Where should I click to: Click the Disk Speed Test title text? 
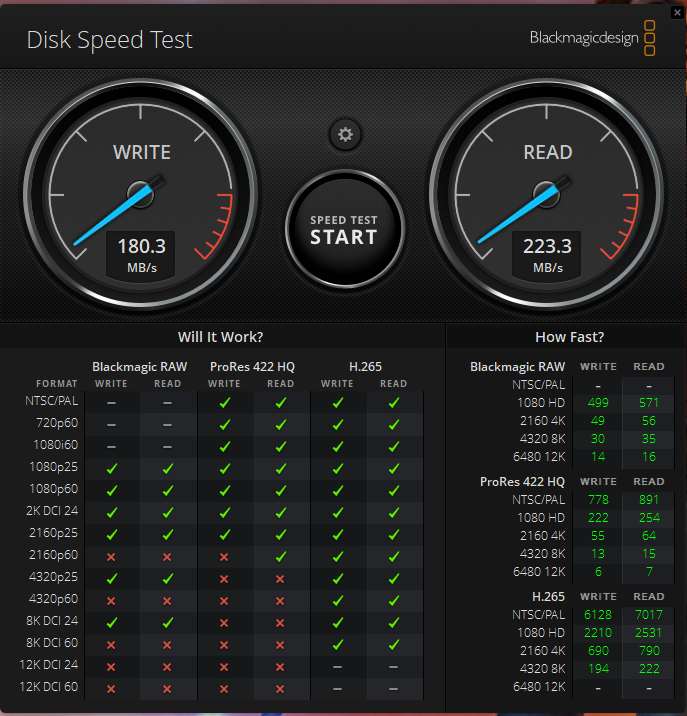pos(109,40)
